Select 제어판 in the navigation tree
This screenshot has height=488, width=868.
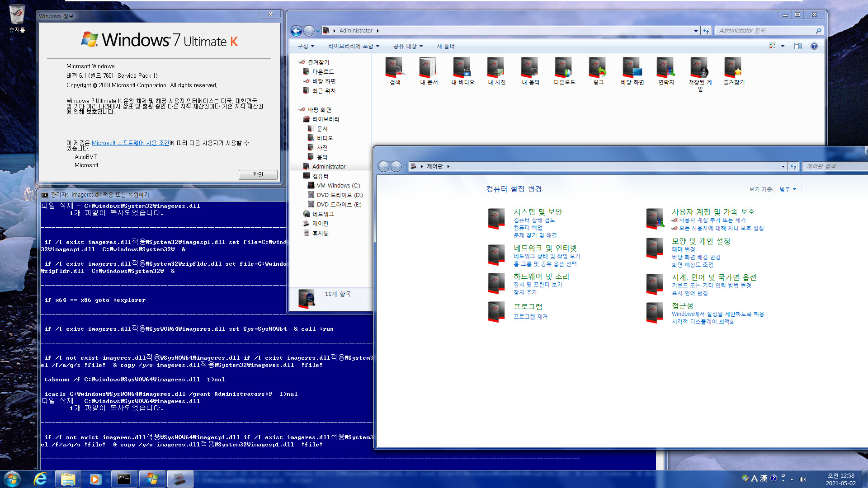[320, 224]
